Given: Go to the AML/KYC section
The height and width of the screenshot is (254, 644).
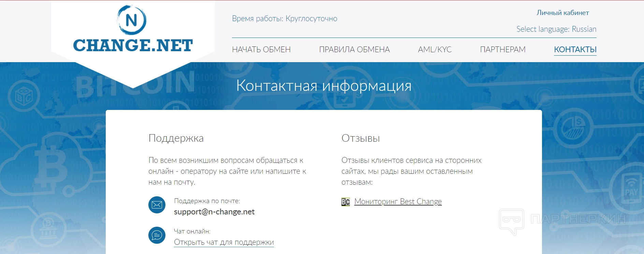Looking at the screenshot, I should pos(435,50).
